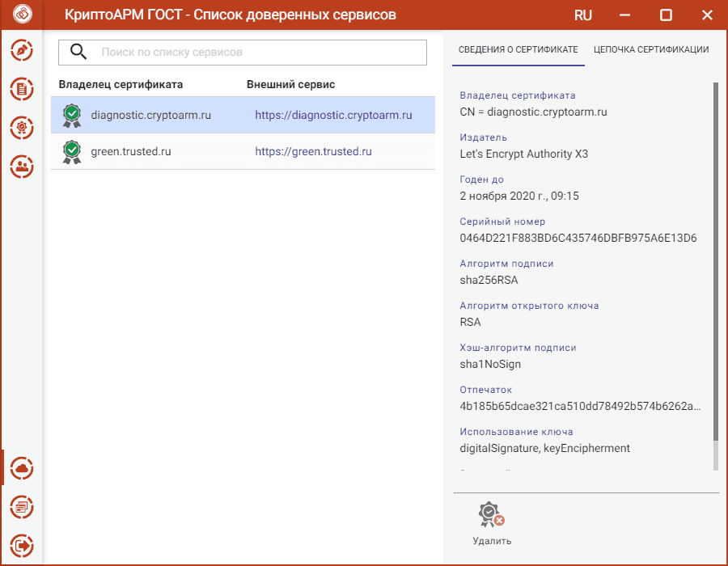Click the Внешний сервис column header

coord(290,84)
